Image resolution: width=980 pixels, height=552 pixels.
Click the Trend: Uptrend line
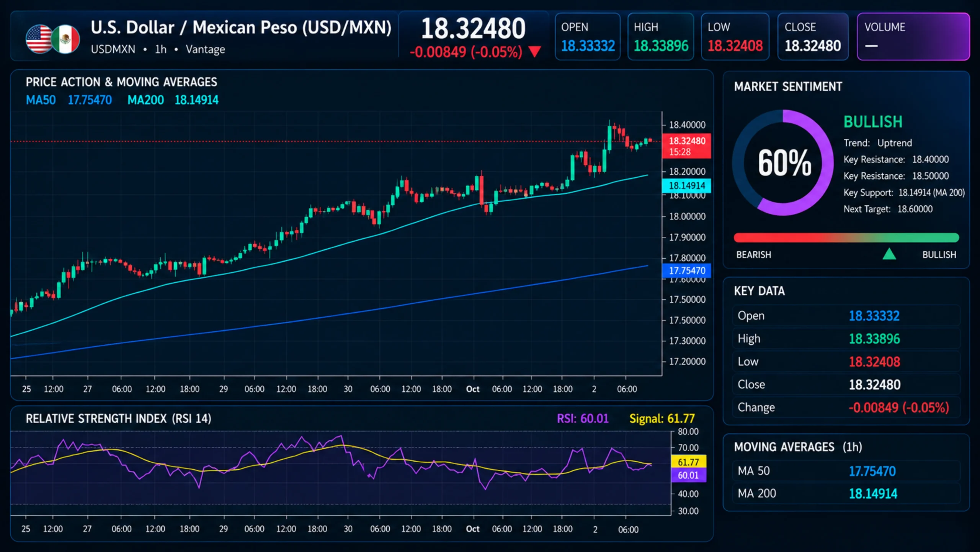(x=878, y=143)
